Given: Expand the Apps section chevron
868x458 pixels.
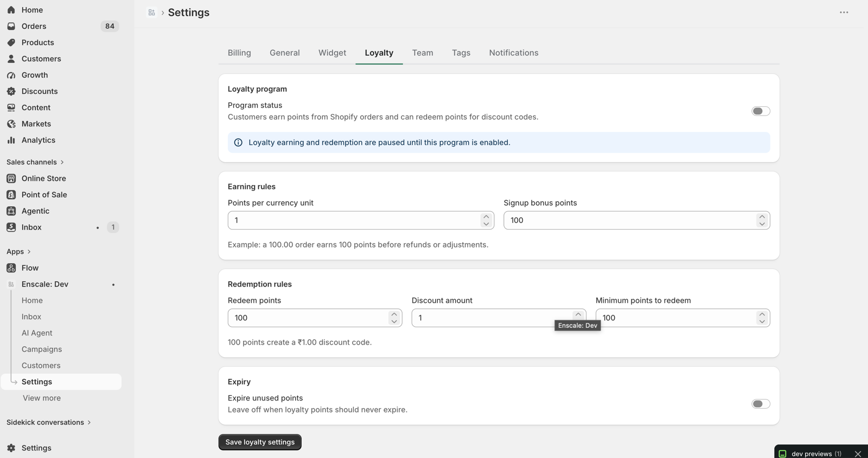Looking at the screenshot, I should coord(29,252).
